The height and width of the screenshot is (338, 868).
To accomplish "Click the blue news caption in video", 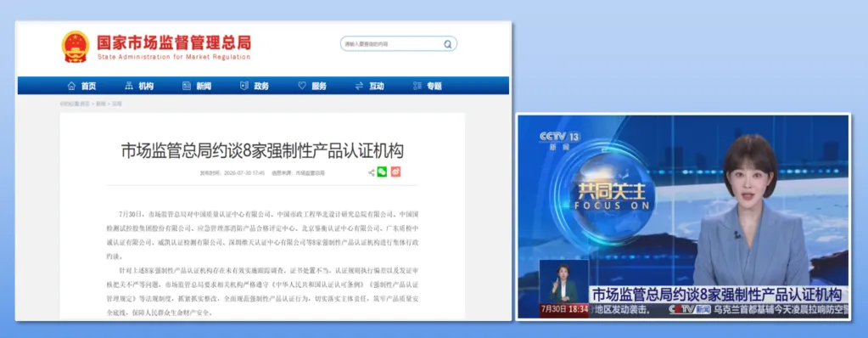I will [x=718, y=294].
